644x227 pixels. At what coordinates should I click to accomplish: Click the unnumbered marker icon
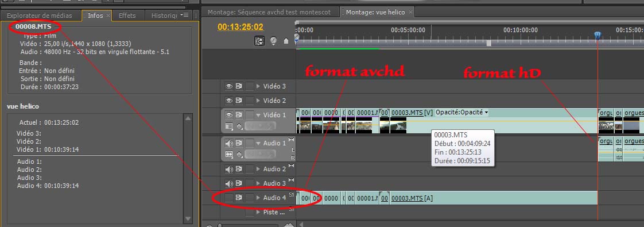[x=286, y=41]
